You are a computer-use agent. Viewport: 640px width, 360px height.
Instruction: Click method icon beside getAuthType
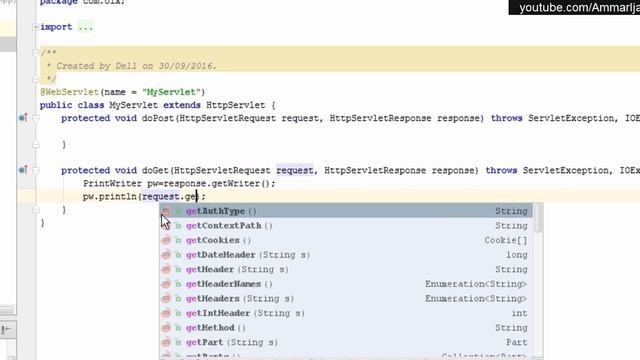tap(166, 211)
